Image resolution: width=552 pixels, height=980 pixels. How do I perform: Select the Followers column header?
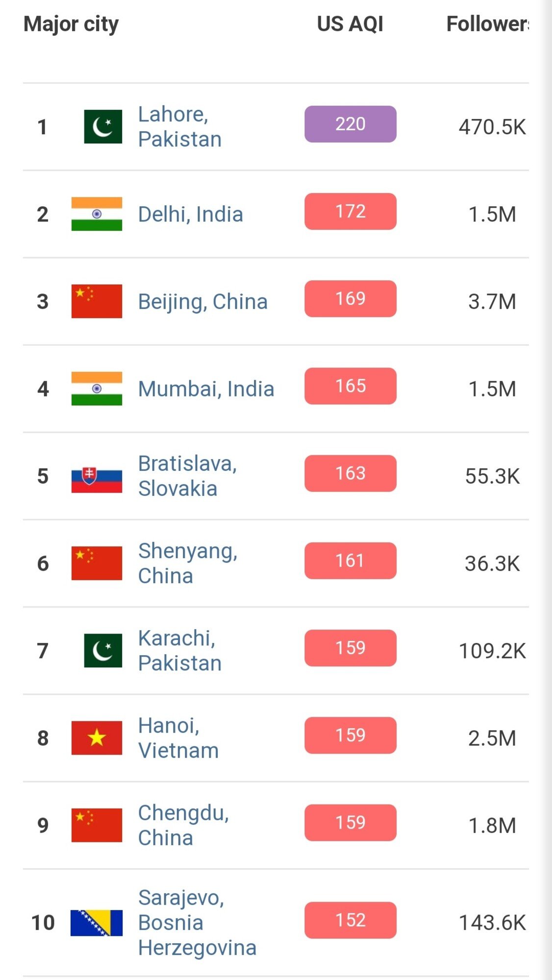(487, 24)
